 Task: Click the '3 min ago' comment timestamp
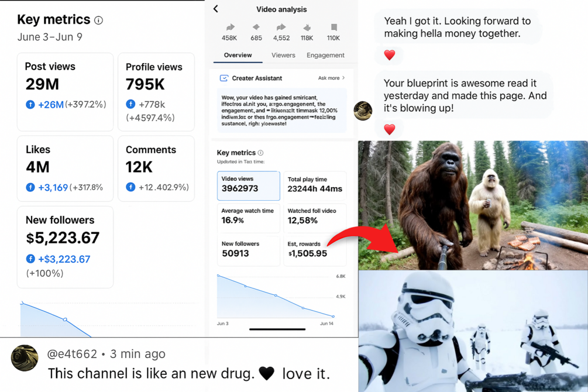137,354
